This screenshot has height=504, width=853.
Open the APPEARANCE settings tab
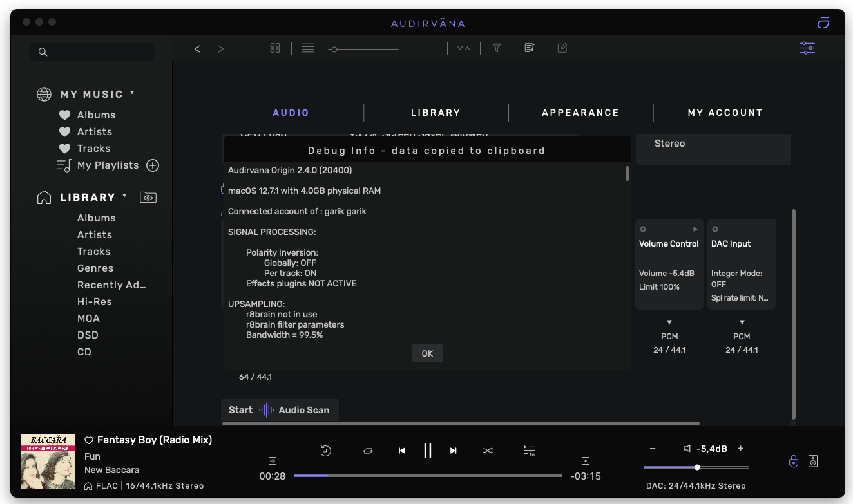point(580,113)
